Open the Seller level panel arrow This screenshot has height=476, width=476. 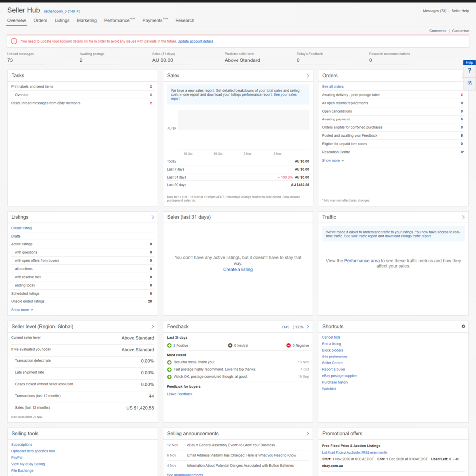(x=152, y=327)
